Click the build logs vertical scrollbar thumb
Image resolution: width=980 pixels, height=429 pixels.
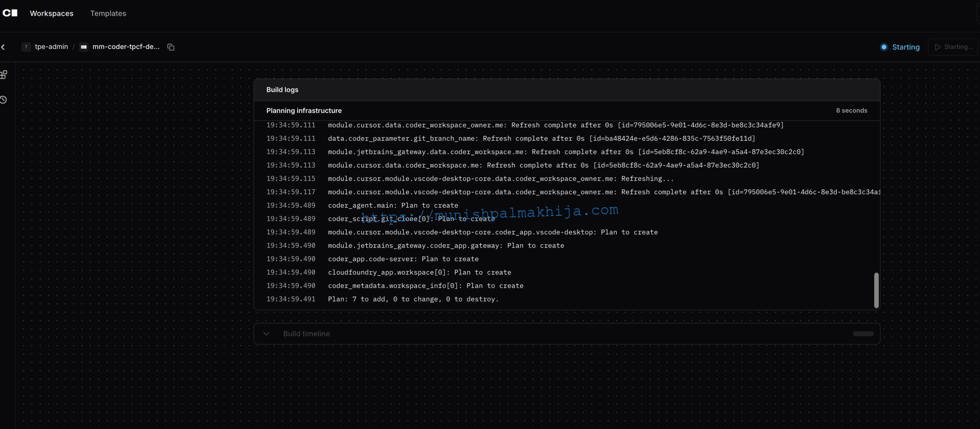click(x=876, y=290)
